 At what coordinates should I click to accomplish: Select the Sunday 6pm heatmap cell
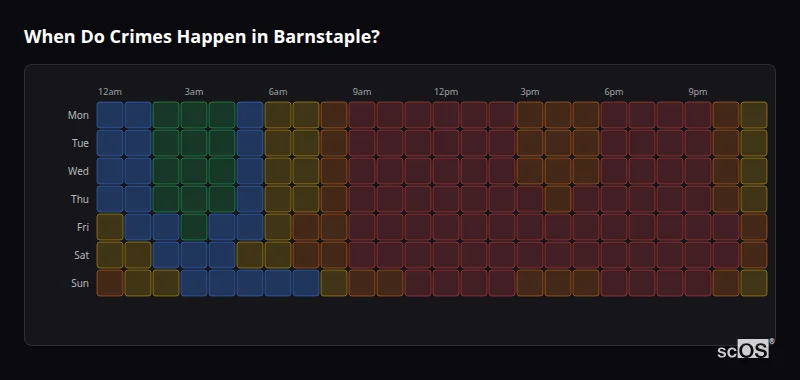pyautogui.click(x=614, y=283)
